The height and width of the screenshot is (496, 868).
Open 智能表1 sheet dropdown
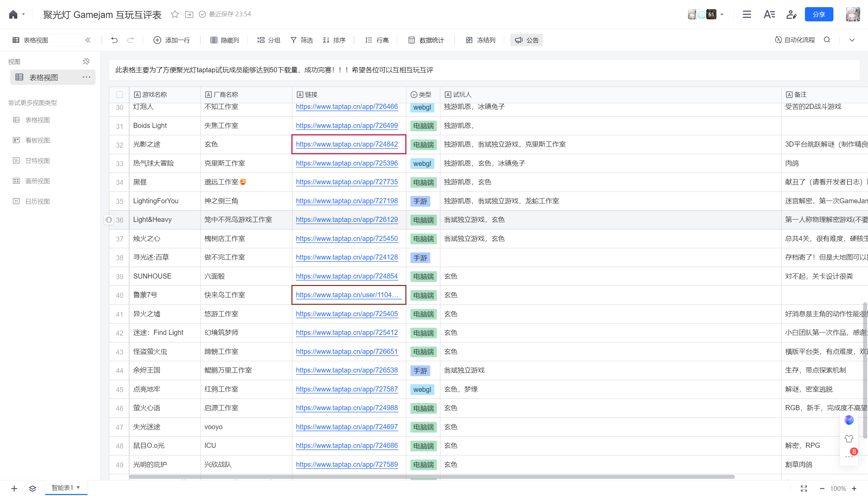[78, 488]
